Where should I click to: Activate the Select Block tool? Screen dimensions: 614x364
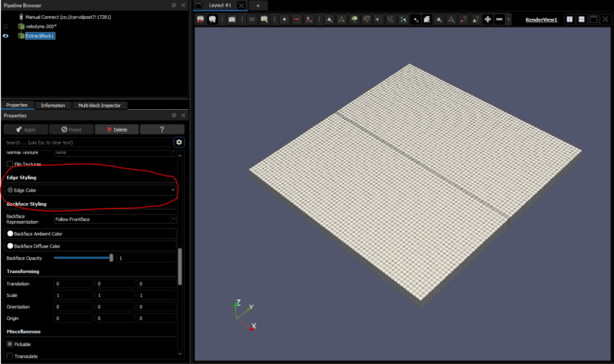pos(403,19)
